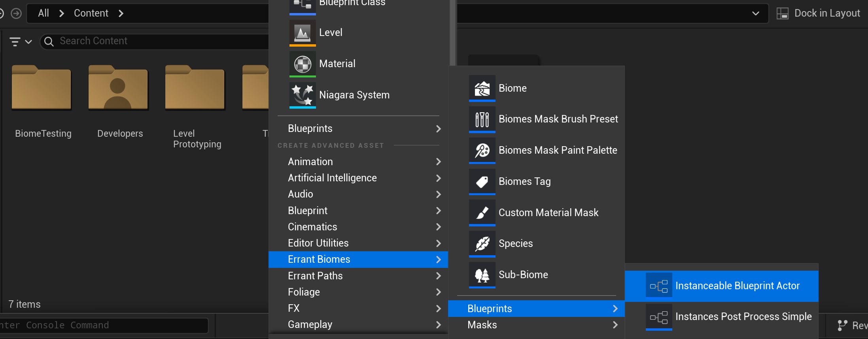Create a new Material asset
Image resolution: width=868 pixels, height=339 pixels.
coord(337,64)
